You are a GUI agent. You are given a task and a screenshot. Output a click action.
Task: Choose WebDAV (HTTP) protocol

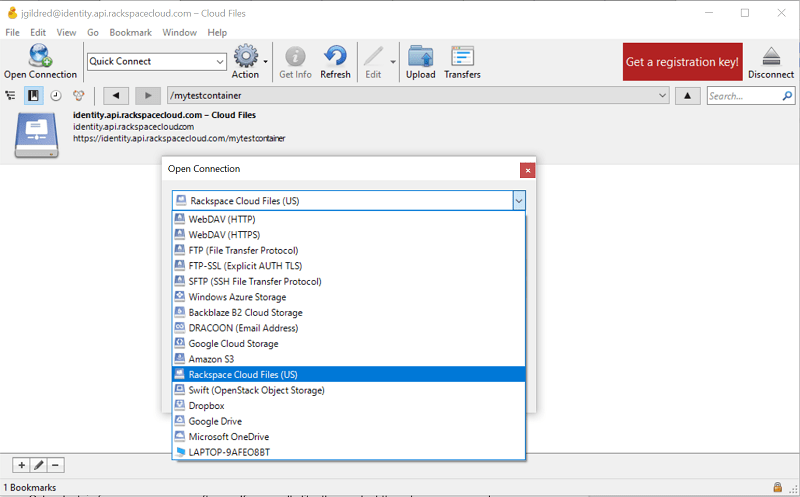pyautogui.click(x=349, y=219)
